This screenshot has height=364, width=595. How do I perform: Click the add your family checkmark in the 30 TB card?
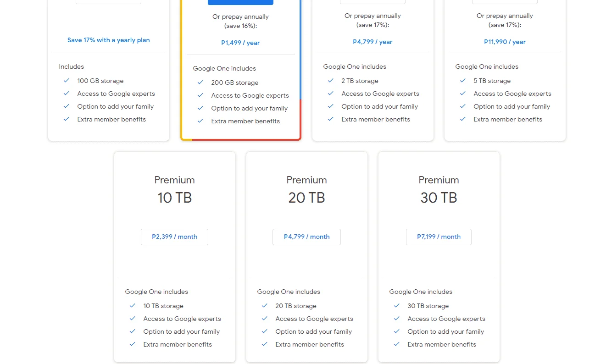tap(397, 331)
